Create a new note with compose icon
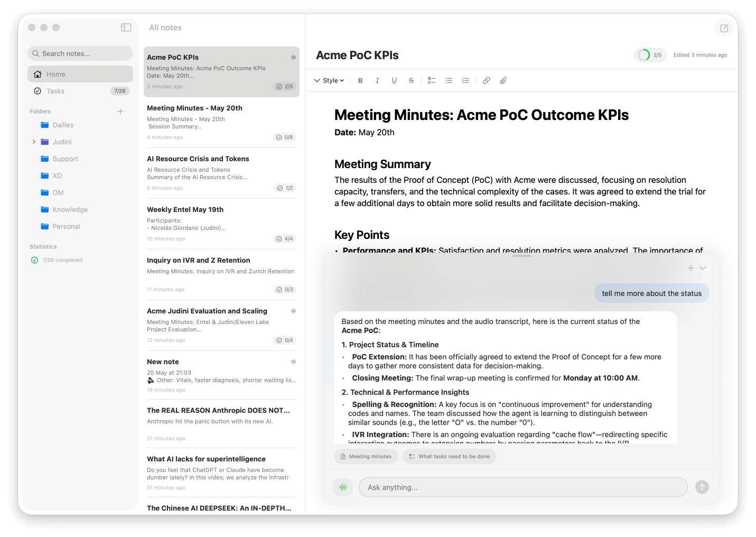This screenshot has height=537, width=756. click(x=724, y=28)
